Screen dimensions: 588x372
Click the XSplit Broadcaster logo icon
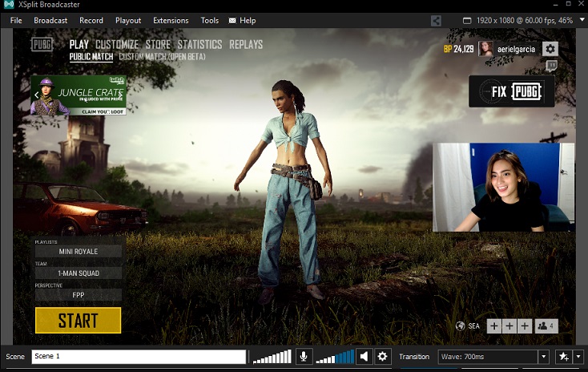[9, 5]
